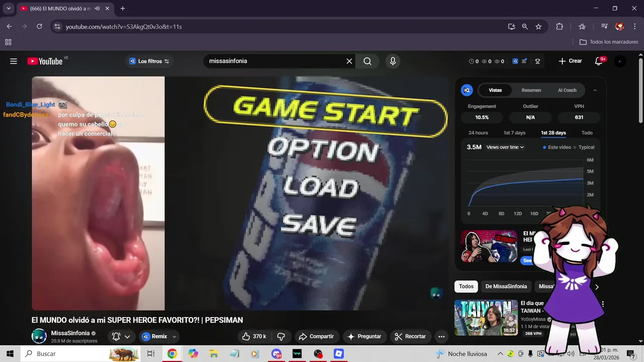The image size is (644, 362).
Task: Open the TAIWAN video three-dot menu
Action: (x=603, y=304)
